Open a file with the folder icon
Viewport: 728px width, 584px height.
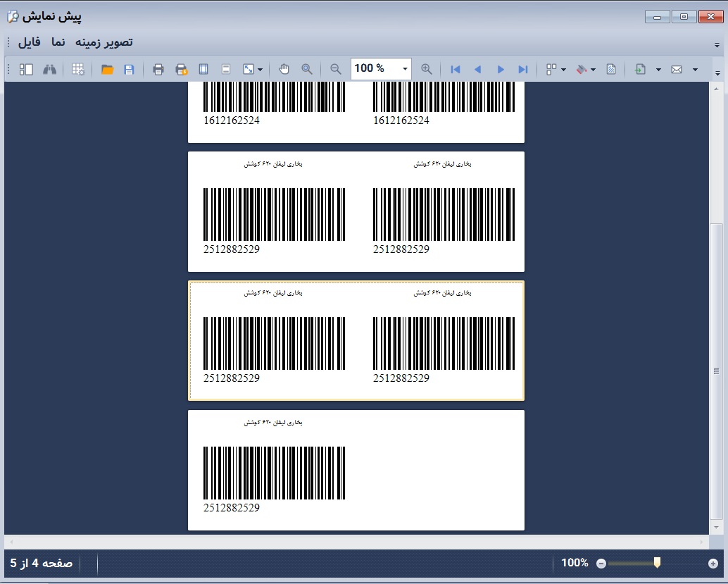[x=107, y=69]
